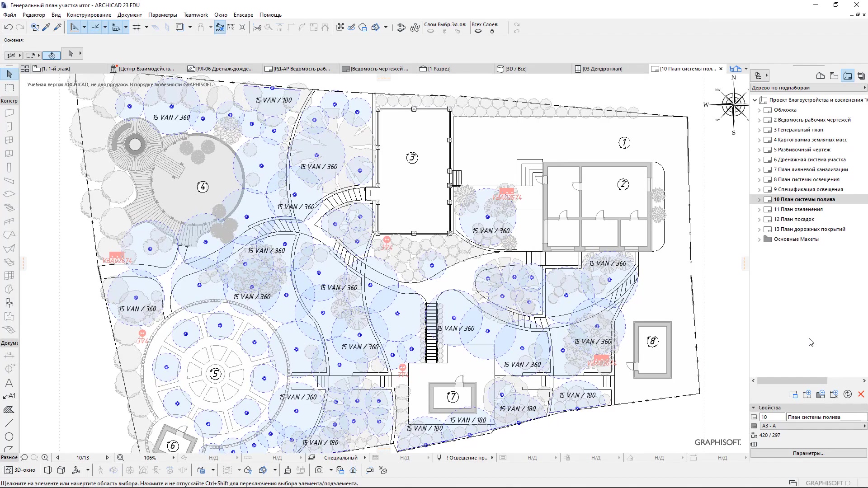Click the Zoom In tool
Image resolution: width=868 pixels, height=488 pixels.
pos(45,458)
